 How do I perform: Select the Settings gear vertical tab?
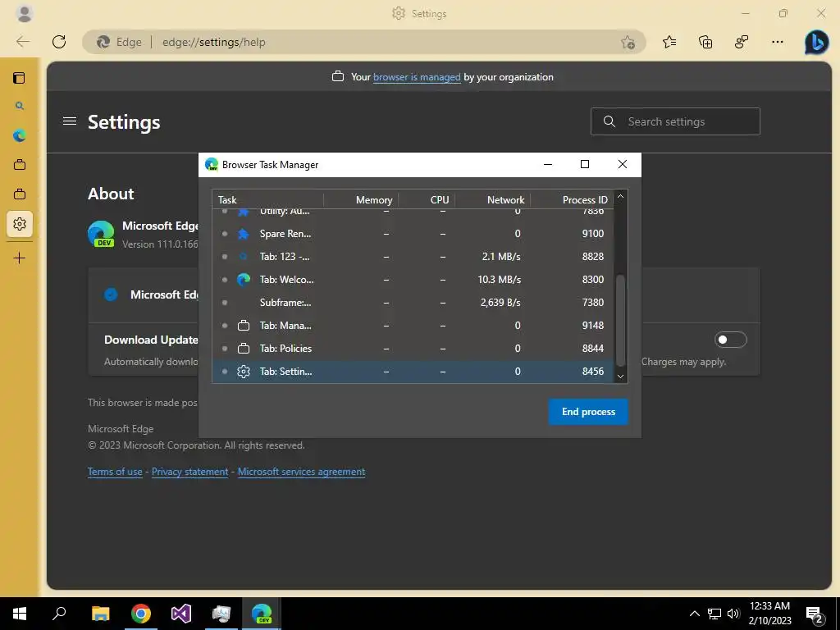click(x=20, y=223)
